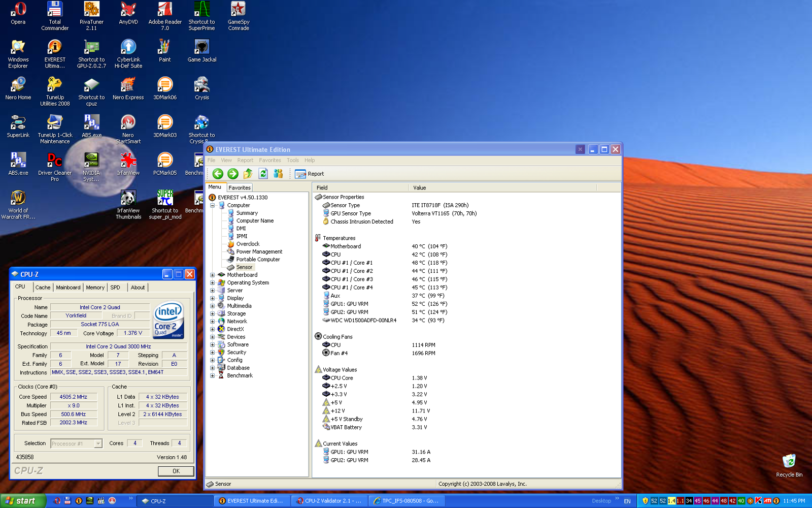This screenshot has width=812, height=508.
Task: Open AnyDVD desktop shortcut
Action: pyautogui.click(x=128, y=13)
